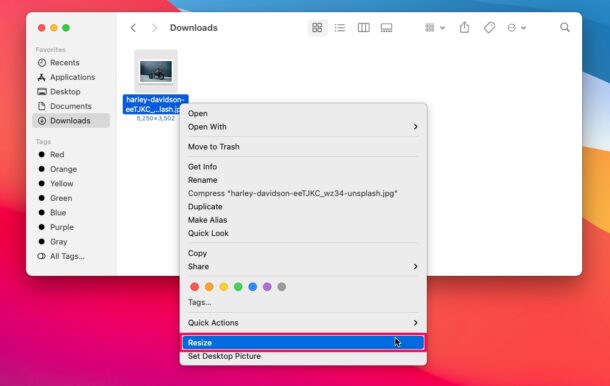The width and height of the screenshot is (610, 386).
Task: Apply the green tag color dot
Action: (238, 287)
